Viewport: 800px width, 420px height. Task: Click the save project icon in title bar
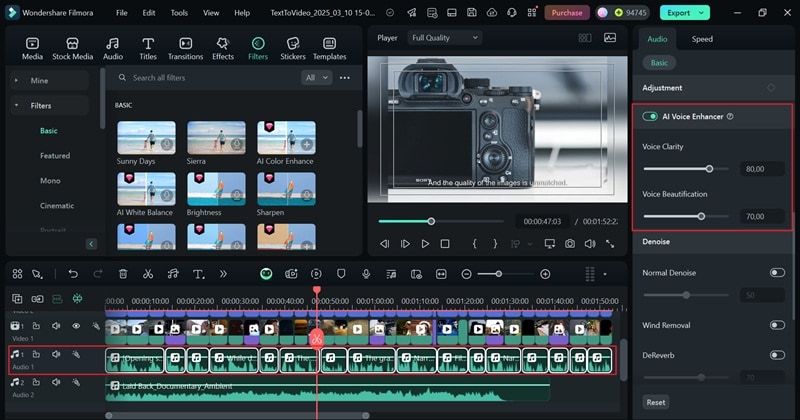point(472,13)
